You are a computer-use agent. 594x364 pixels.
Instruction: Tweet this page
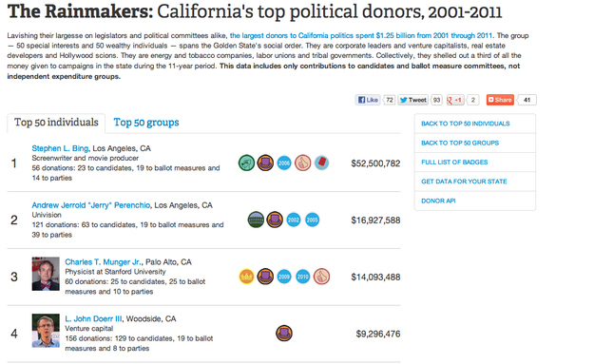[412, 100]
